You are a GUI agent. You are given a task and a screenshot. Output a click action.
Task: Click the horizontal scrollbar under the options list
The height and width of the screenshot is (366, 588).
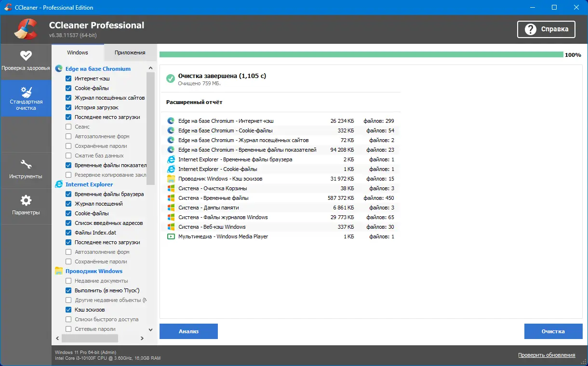pyautogui.click(x=89, y=339)
